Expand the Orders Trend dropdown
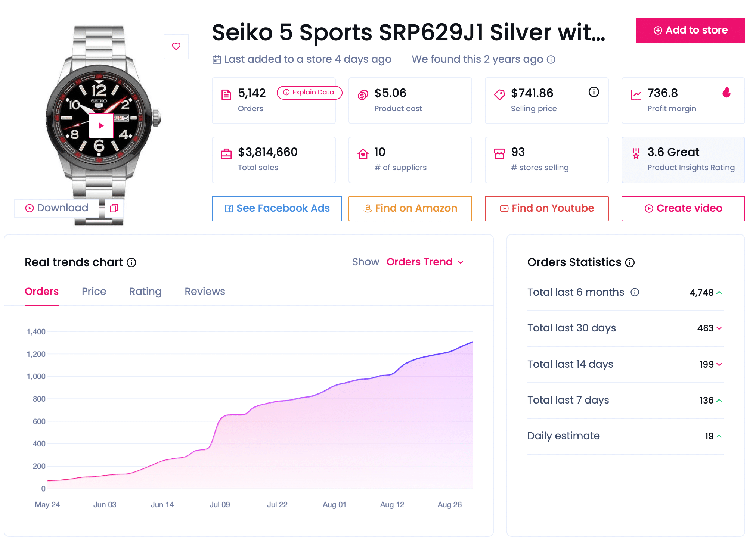 tap(425, 262)
